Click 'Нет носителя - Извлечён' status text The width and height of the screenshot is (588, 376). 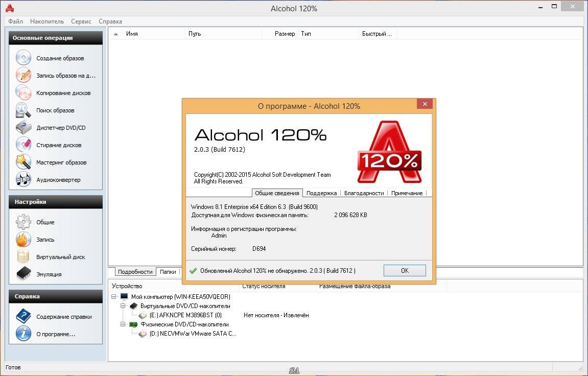[276, 315]
